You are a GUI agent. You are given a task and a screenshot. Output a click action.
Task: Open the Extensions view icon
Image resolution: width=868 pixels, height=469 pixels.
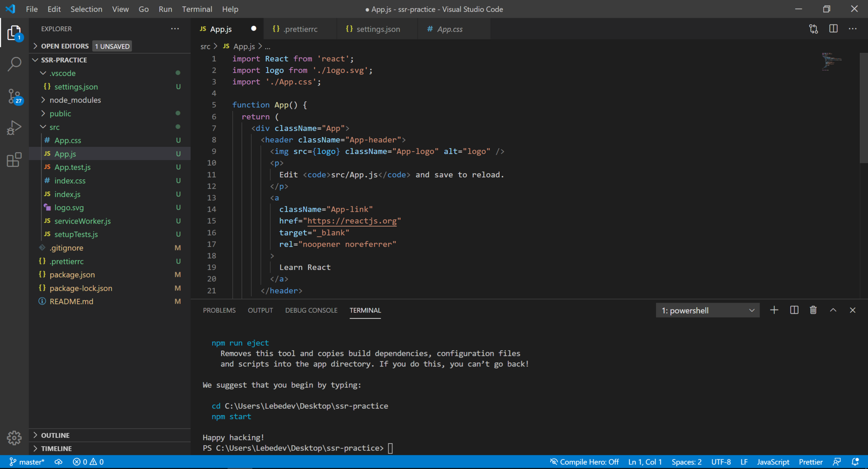[x=14, y=159]
